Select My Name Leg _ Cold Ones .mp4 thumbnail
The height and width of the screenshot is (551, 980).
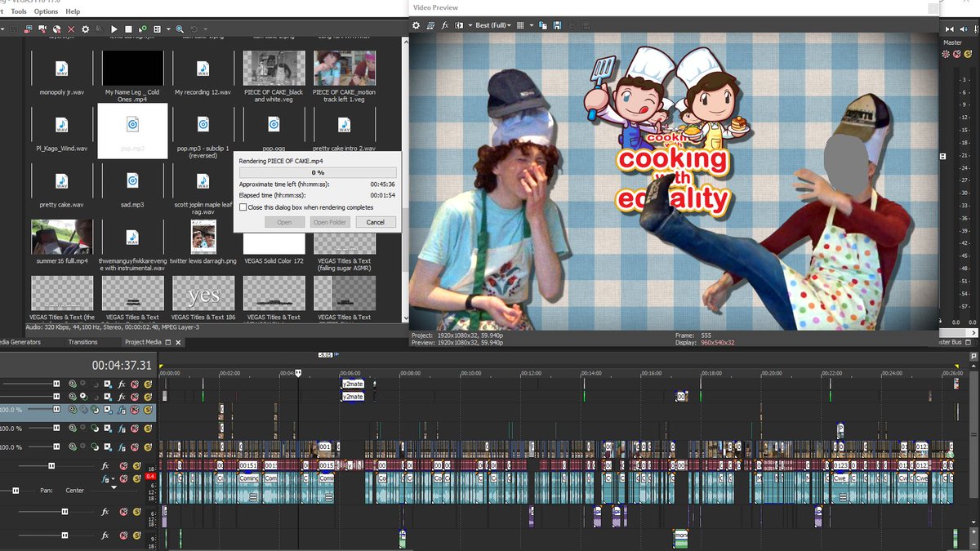[132, 68]
